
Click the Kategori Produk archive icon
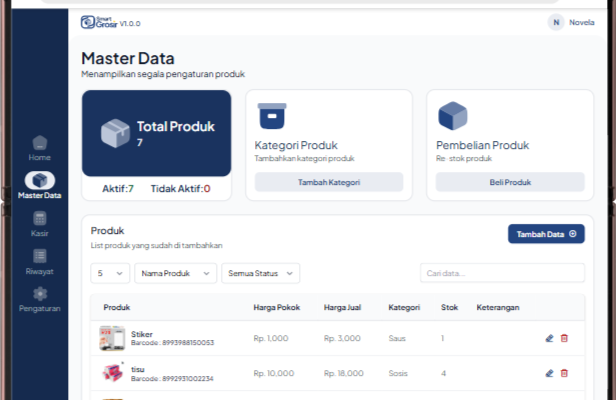point(272,116)
